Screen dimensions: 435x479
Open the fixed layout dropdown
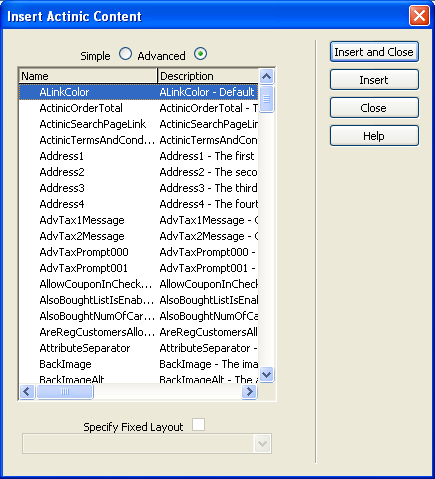[x=262, y=444]
